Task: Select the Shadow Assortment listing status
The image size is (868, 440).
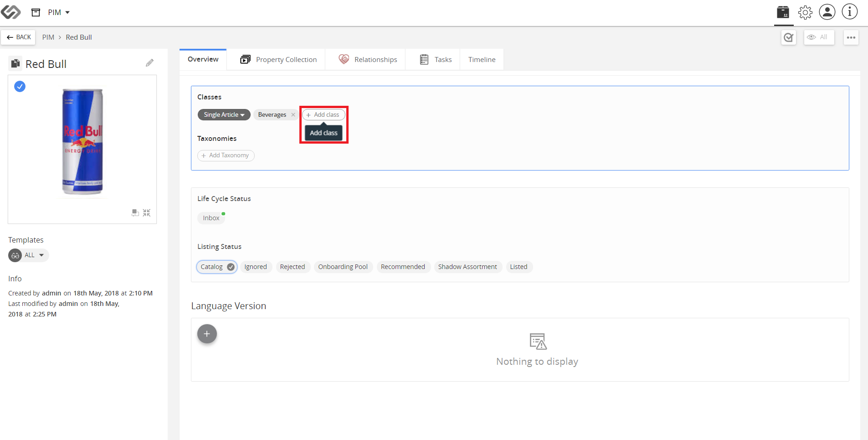Action: click(x=467, y=267)
